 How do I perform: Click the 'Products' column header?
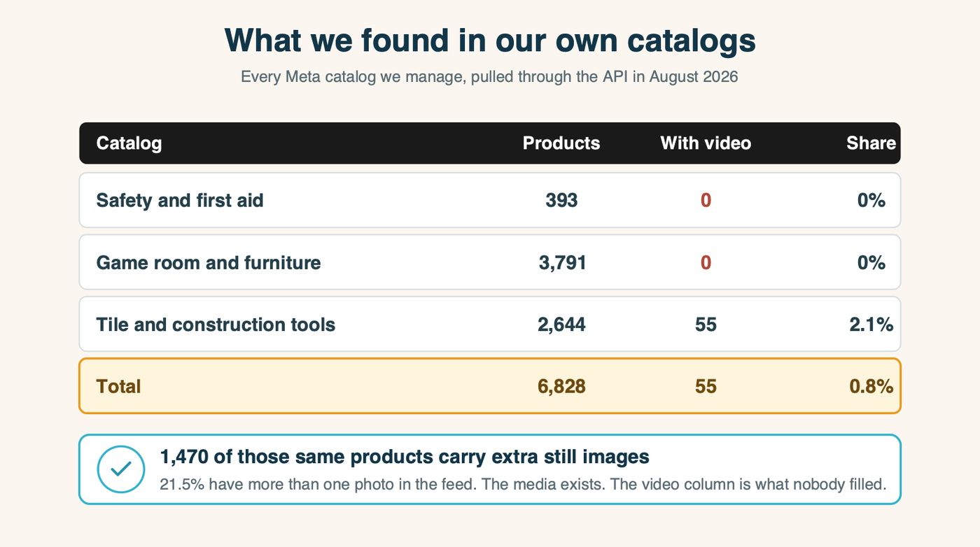[561, 143]
